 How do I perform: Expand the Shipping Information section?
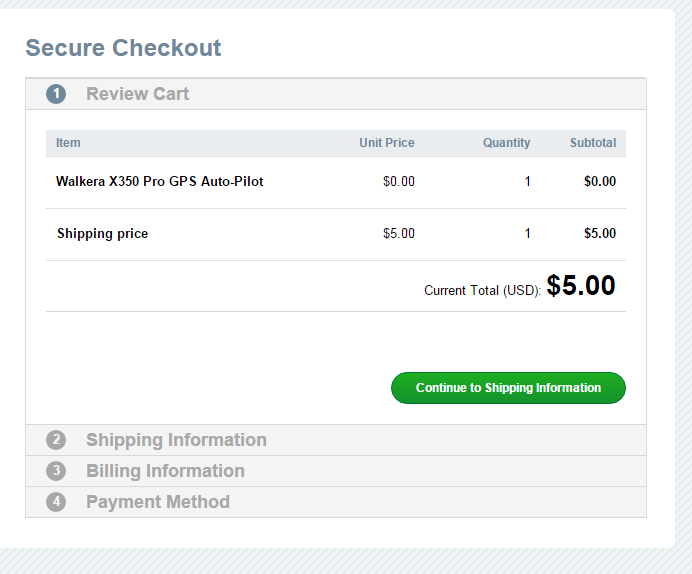[x=176, y=440]
